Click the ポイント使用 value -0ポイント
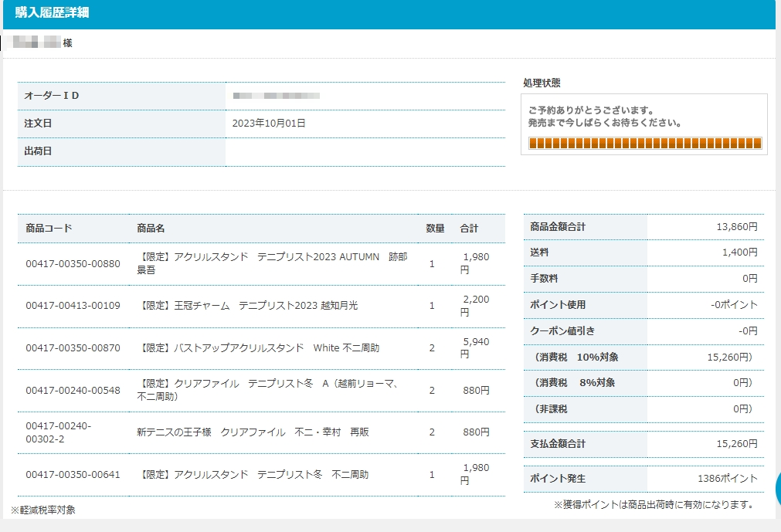781x532 pixels. [734, 304]
